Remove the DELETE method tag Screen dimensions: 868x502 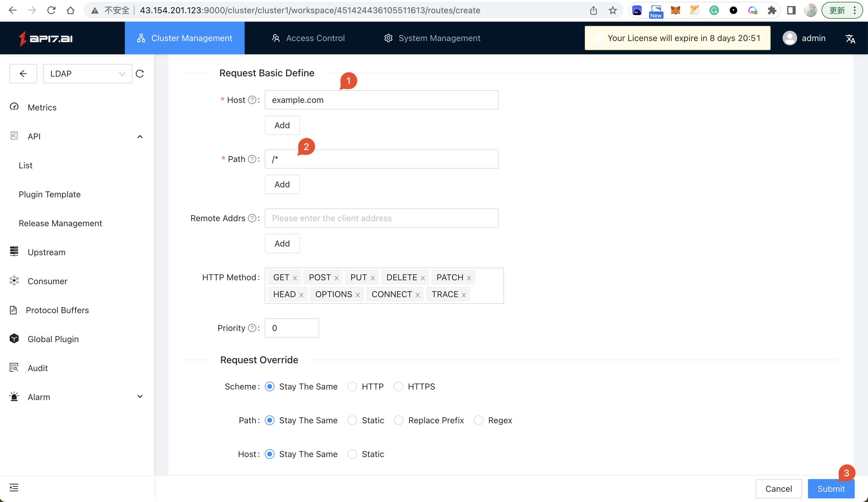pyautogui.click(x=423, y=278)
